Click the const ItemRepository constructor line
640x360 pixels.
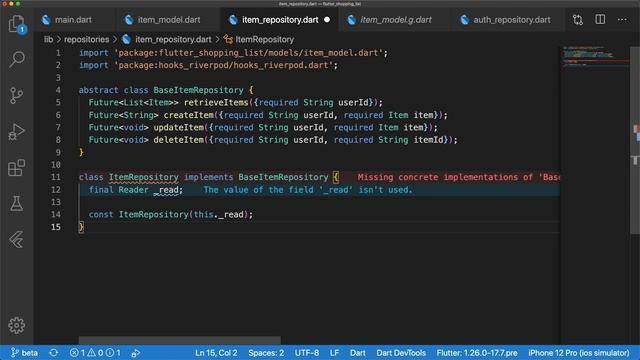[x=171, y=214]
